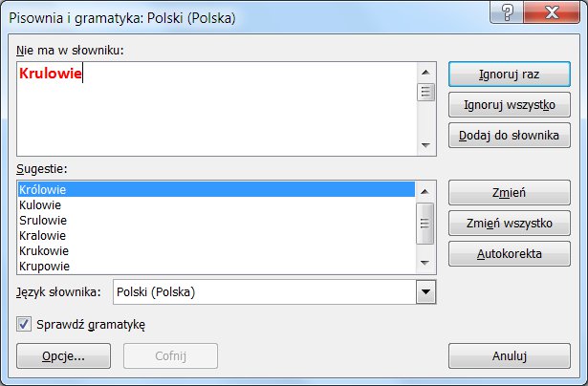The width and height of the screenshot is (588, 386).
Task: Select suggestion Krukowie
Action: 217,251
